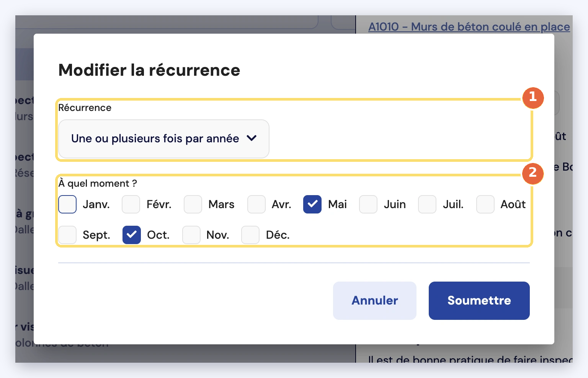The width and height of the screenshot is (588, 378).
Task: Submit with the Soumettre button
Action: [479, 301]
